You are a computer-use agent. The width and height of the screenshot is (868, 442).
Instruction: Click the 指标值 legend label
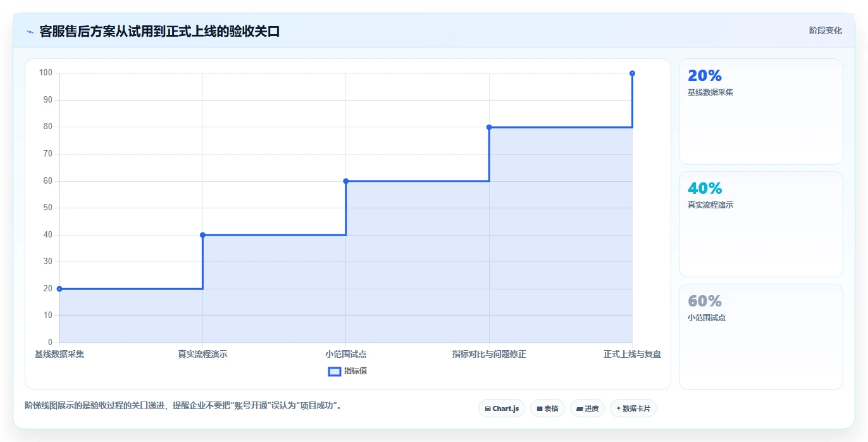coord(356,371)
